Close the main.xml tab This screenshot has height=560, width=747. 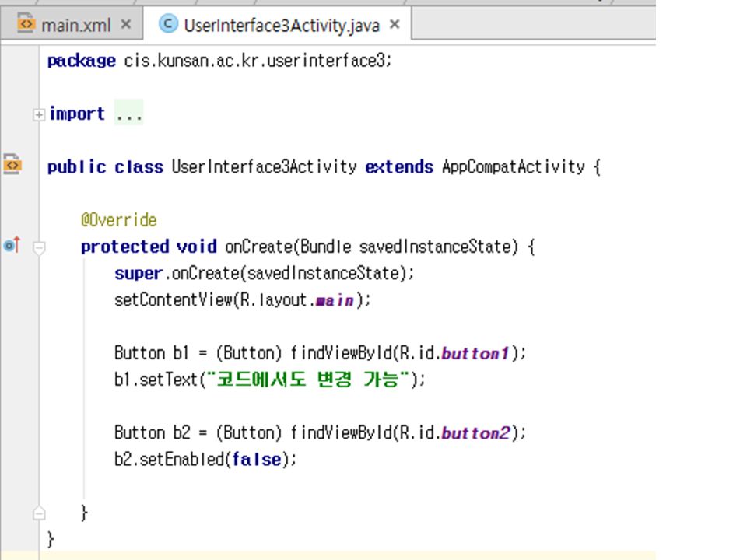pyautogui.click(x=126, y=25)
